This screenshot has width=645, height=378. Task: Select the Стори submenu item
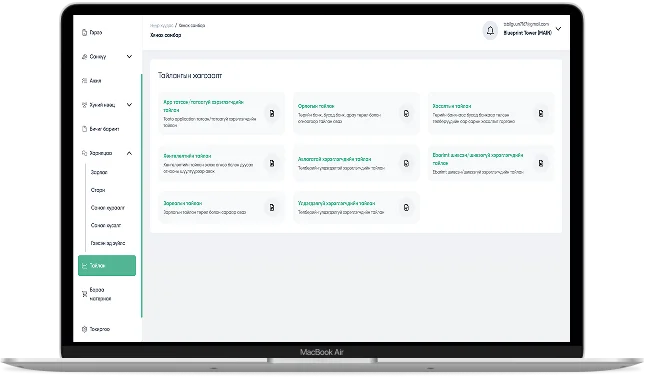[x=98, y=190]
